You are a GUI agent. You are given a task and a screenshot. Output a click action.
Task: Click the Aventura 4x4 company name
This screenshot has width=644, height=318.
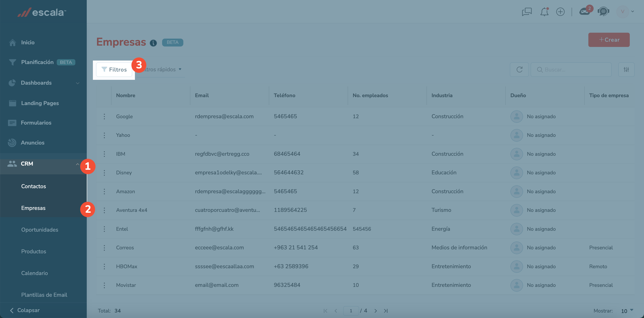pyautogui.click(x=131, y=210)
